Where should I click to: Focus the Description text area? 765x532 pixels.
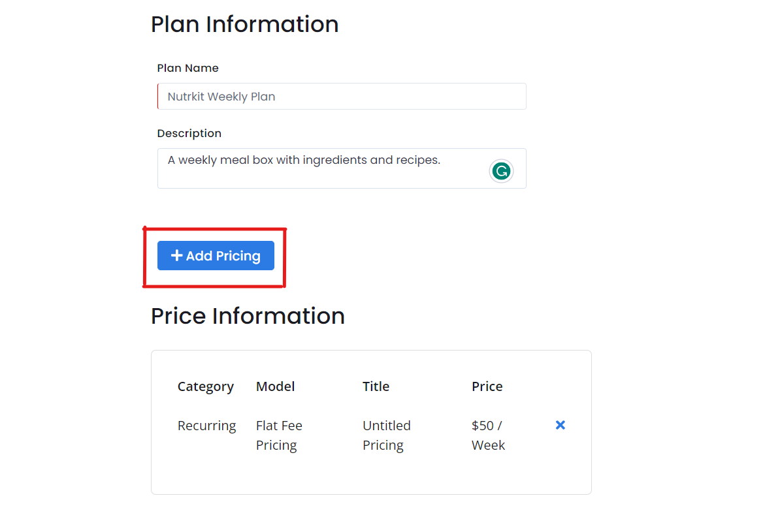click(x=342, y=168)
